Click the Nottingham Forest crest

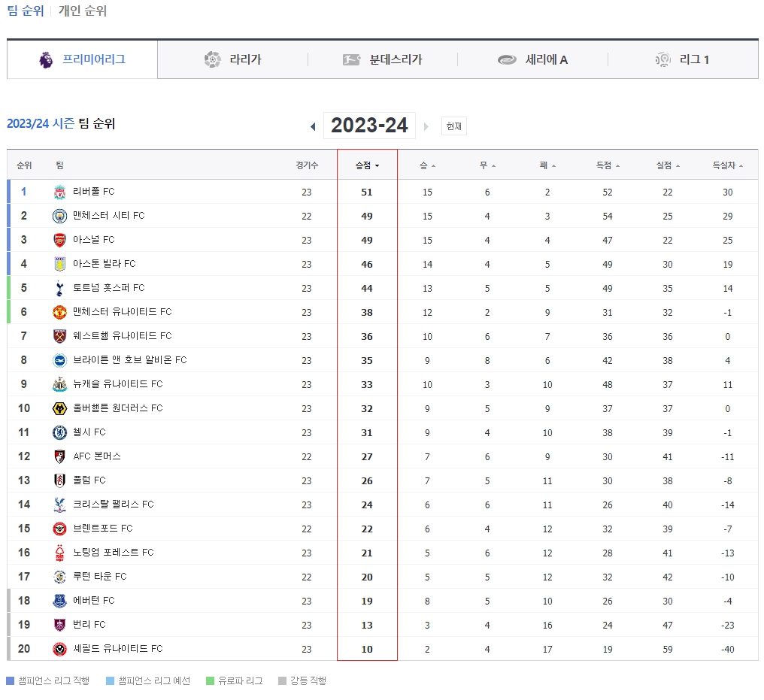(x=59, y=553)
